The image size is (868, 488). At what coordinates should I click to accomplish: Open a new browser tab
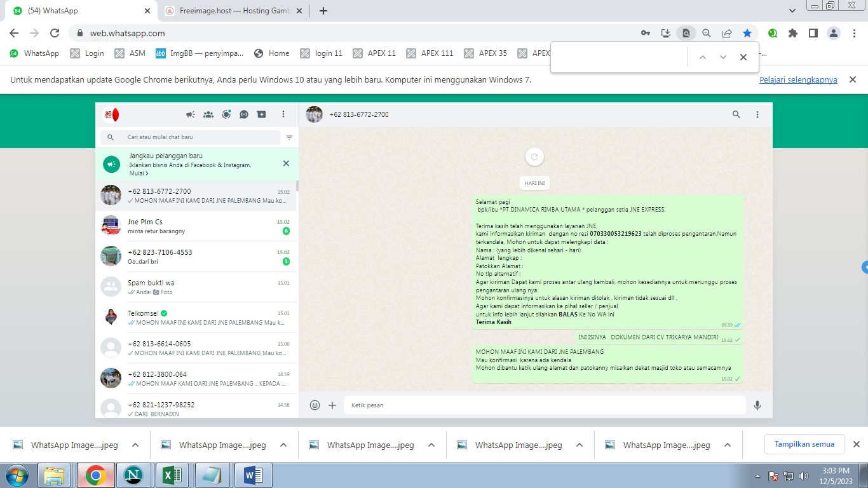tap(323, 11)
